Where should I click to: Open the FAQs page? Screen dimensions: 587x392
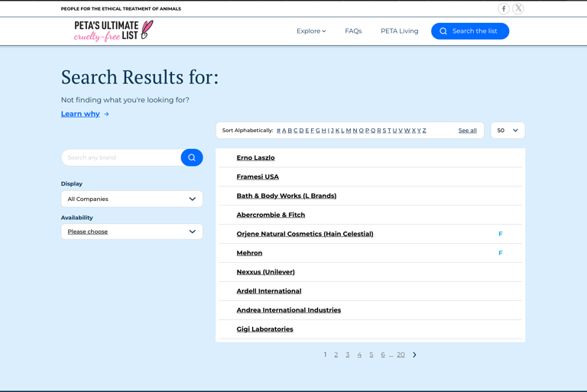353,31
